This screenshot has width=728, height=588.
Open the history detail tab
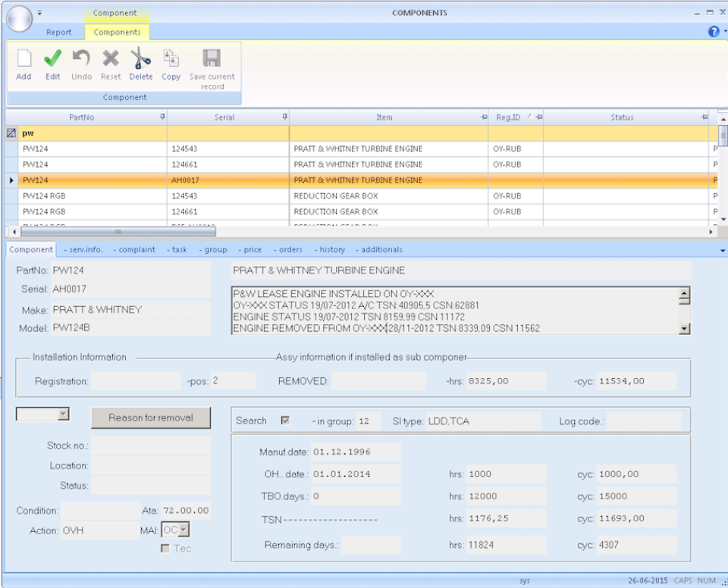(x=331, y=249)
